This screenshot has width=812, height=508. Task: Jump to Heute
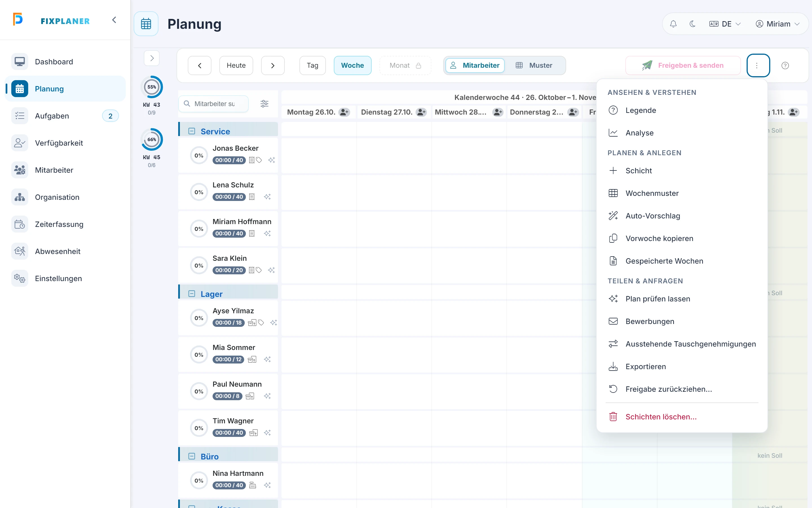click(236, 65)
